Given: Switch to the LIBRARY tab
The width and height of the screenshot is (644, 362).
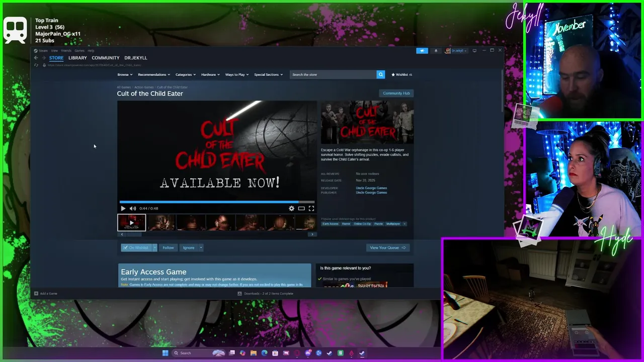Looking at the screenshot, I should (x=77, y=58).
